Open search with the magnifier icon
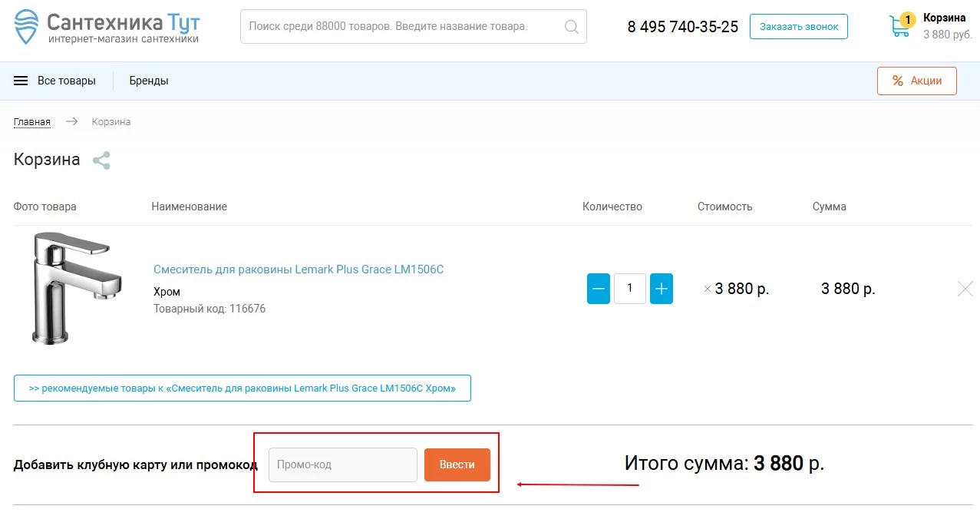Image resolution: width=980 pixels, height=519 pixels. pos(571,26)
